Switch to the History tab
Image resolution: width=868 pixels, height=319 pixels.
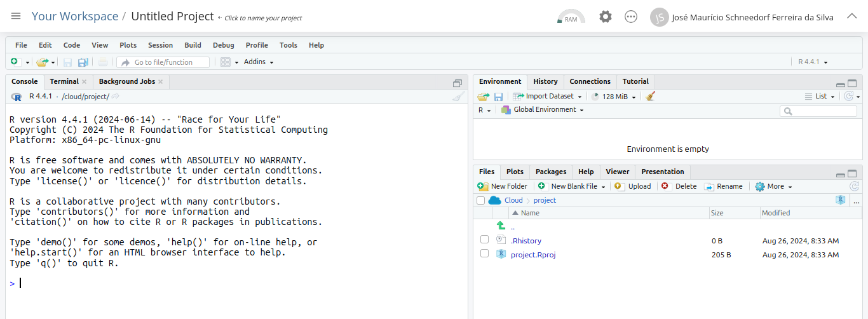pos(545,81)
